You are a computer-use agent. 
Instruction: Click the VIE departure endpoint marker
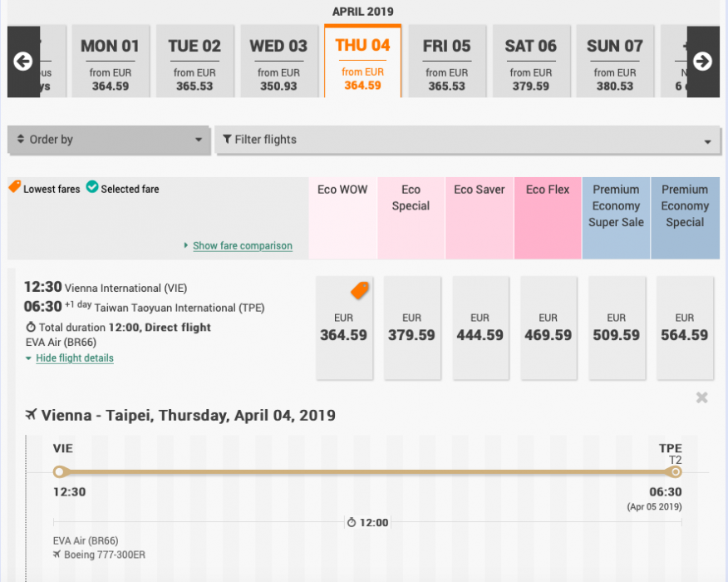click(x=58, y=472)
